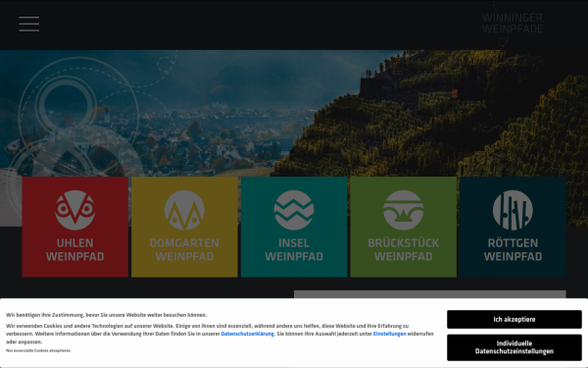The height and width of the screenshot is (368, 588).
Task: Open the Domgarten Weinpfad label
Action: click(184, 249)
